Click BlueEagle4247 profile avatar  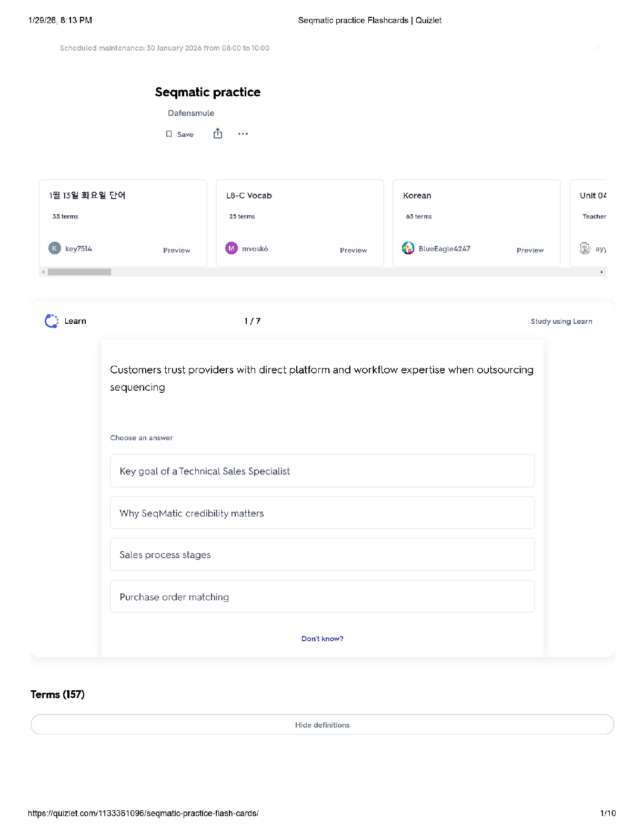coord(408,249)
